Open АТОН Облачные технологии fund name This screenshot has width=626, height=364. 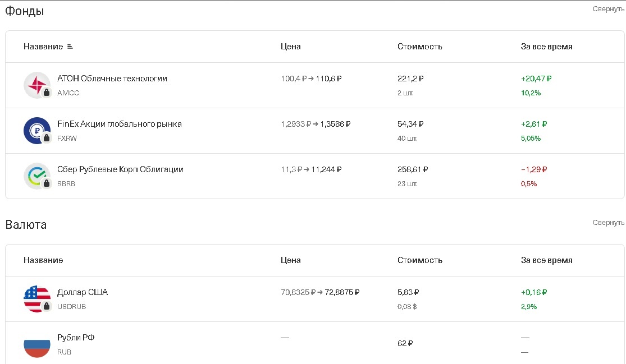click(112, 79)
